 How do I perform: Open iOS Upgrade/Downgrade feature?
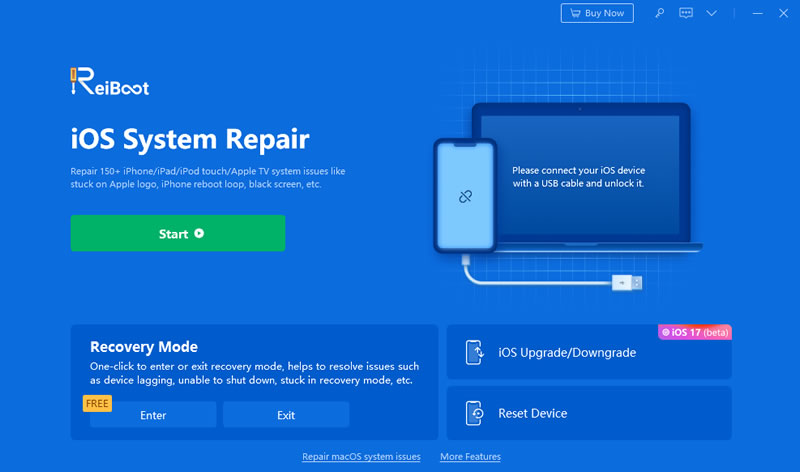click(x=589, y=352)
